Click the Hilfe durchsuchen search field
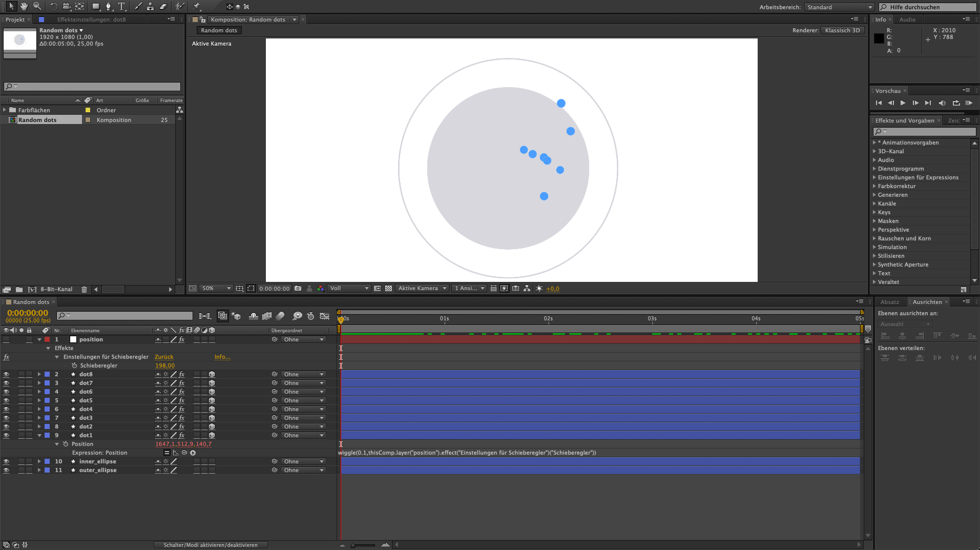Screen dimensions: 980x550 (x=928, y=7)
